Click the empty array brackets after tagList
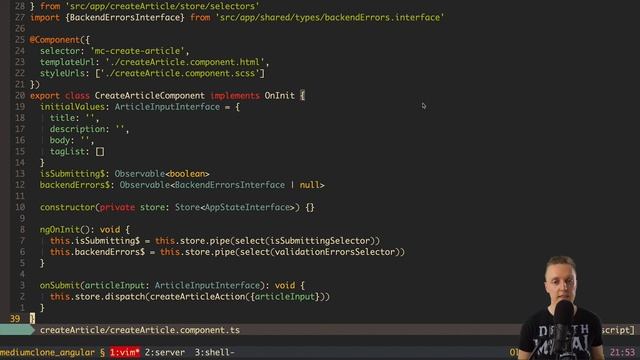Viewport: 640px width, 360px height. [x=100, y=151]
